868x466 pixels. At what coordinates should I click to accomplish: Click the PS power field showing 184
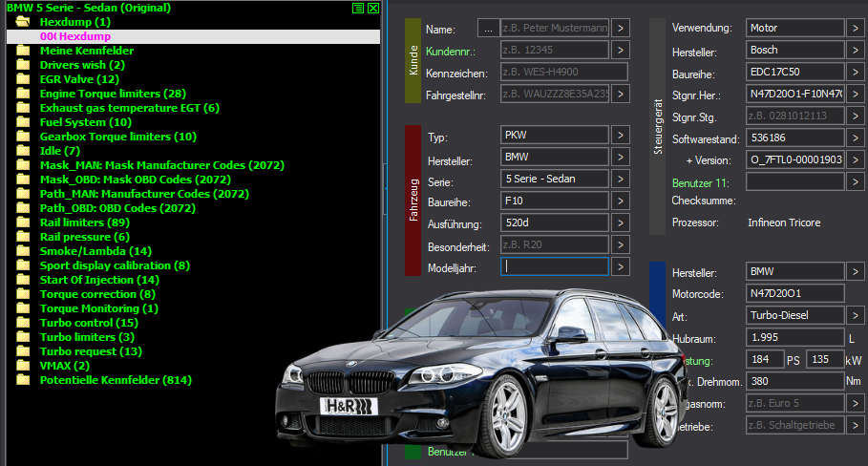[x=765, y=360]
